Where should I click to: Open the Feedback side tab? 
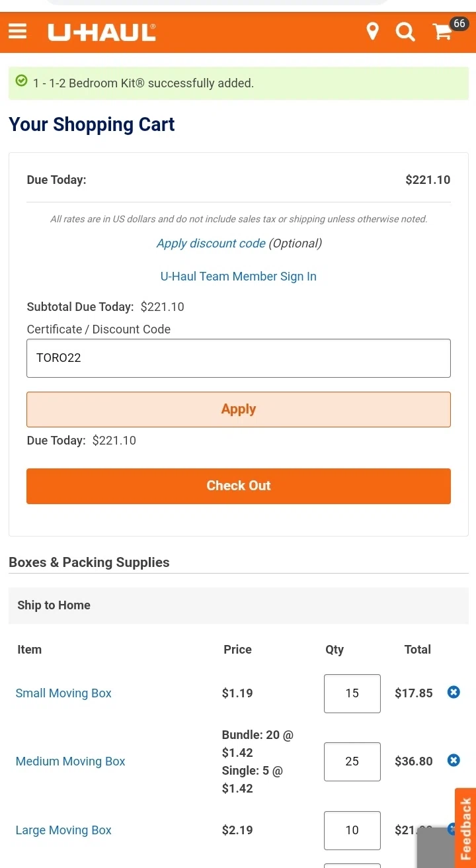[x=465, y=828]
